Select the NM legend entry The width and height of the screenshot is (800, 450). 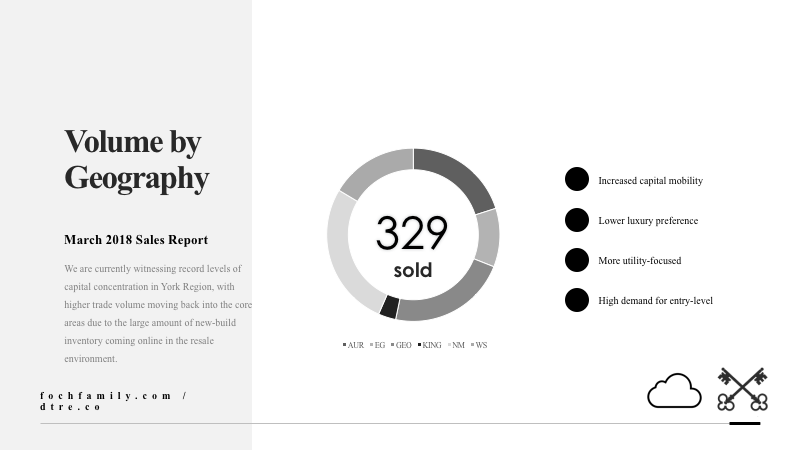(457, 345)
